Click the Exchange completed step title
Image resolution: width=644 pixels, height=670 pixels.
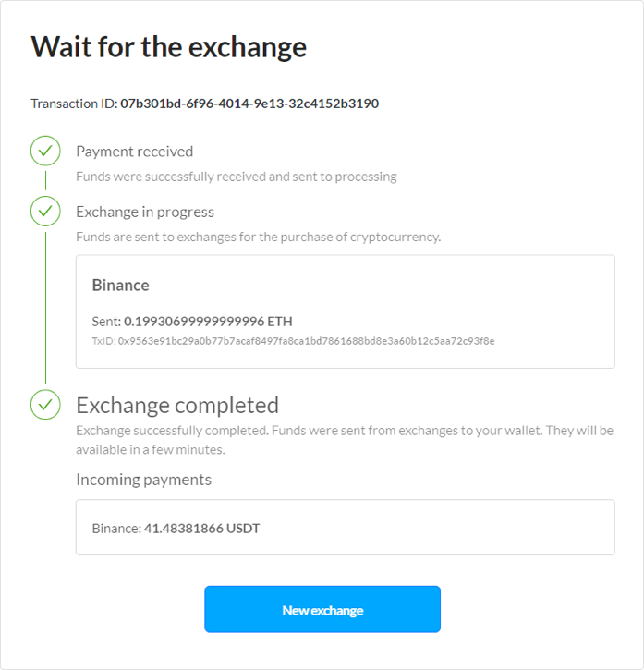[x=176, y=405]
